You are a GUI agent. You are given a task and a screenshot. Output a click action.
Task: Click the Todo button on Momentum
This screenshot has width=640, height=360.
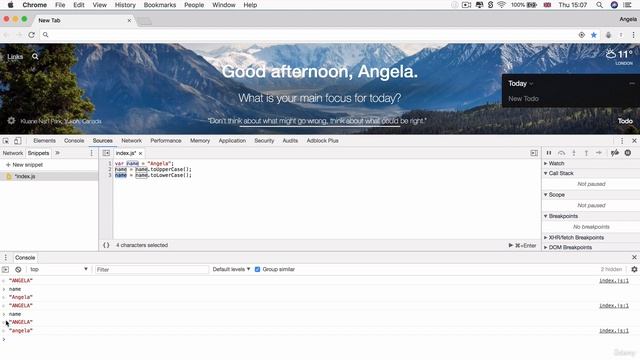[x=625, y=121]
